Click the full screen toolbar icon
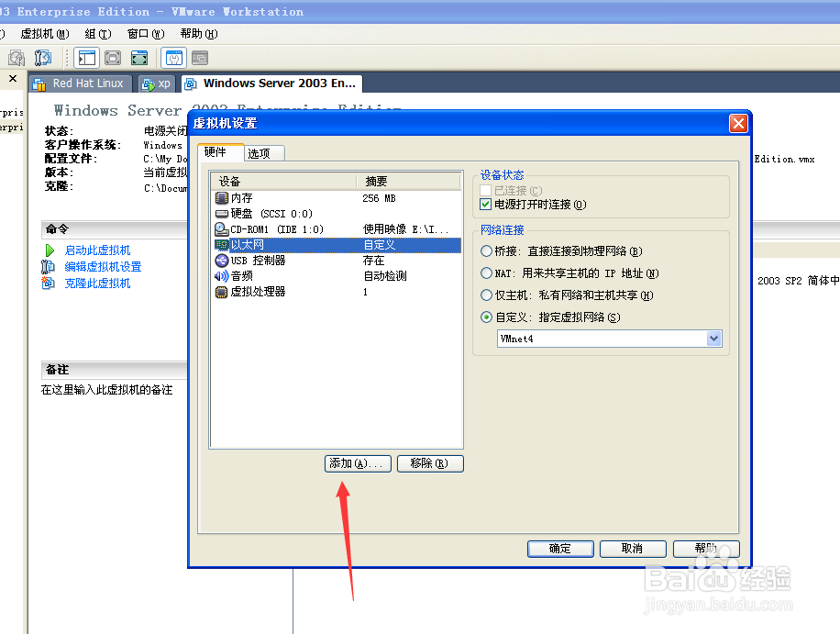The width and height of the screenshot is (840, 634). tap(113, 57)
